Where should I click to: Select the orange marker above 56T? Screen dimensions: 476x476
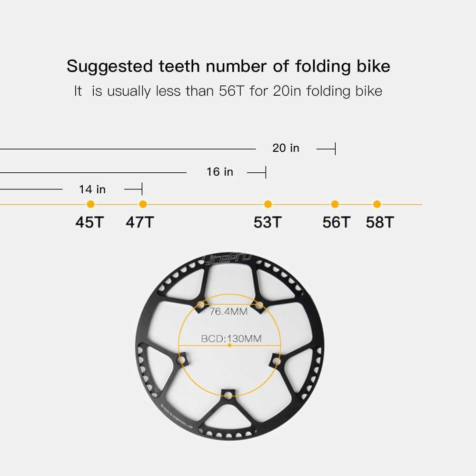tap(335, 204)
